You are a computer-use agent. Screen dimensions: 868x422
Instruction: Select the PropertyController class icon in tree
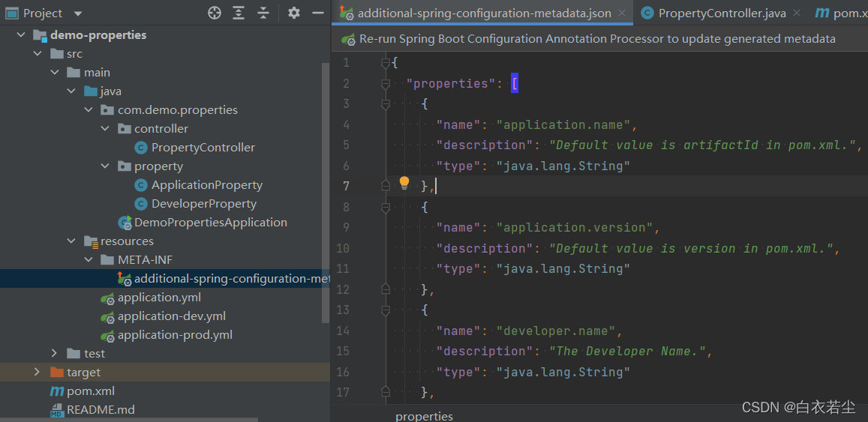tap(141, 148)
